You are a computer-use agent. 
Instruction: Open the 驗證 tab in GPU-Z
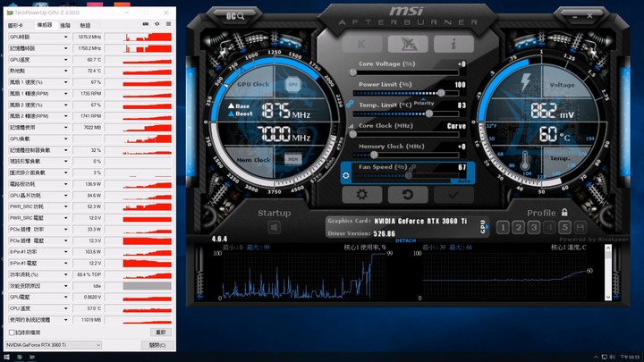85,25
